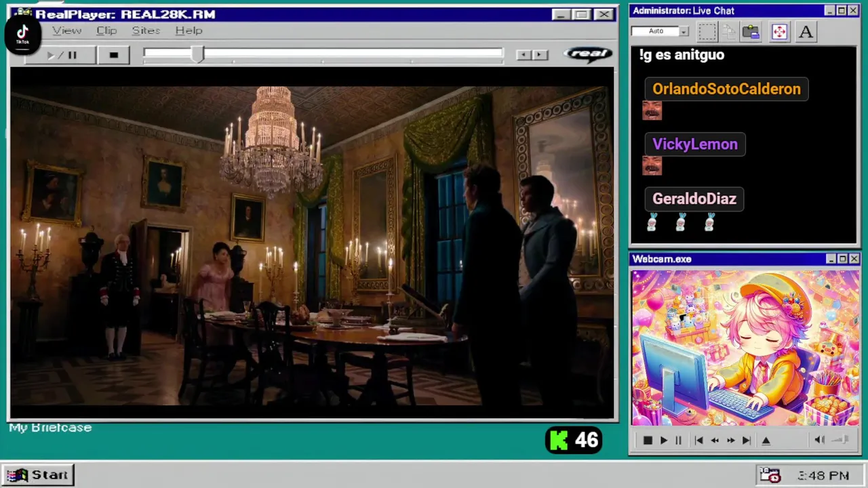Screen dimensions: 868x488
Task: Click username OrlandoSotoCalderon in Live Chat
Action: (x=726, y=89)
